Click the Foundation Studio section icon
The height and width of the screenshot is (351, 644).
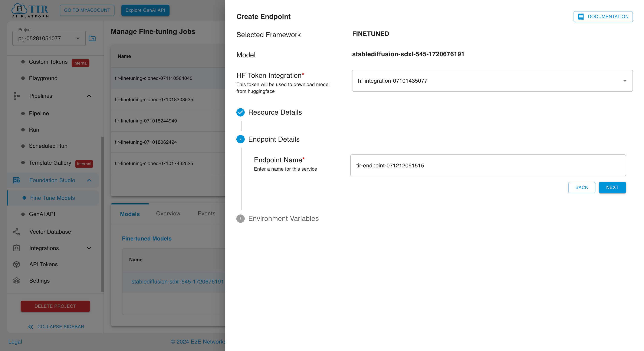tap(16, 180)
